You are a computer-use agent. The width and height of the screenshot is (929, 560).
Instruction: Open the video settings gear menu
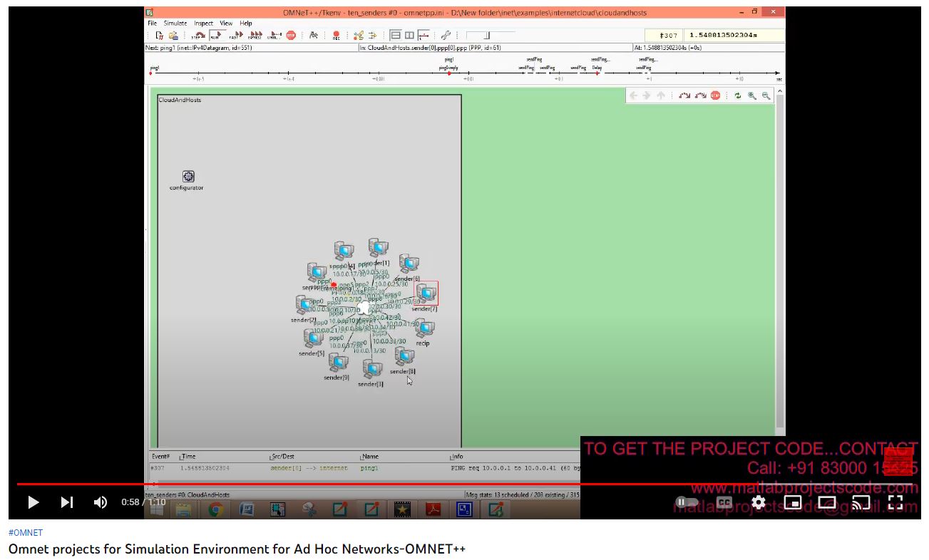(759, 502)
